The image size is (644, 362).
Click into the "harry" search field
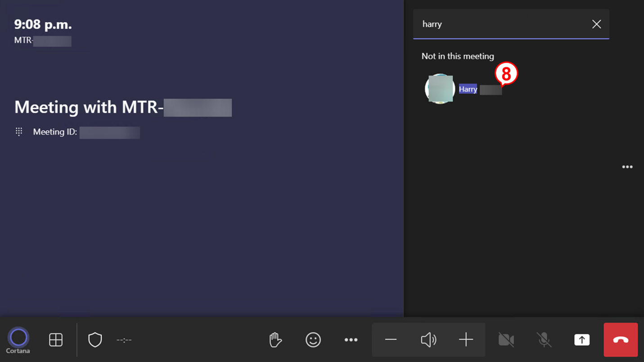pos(500,24)
